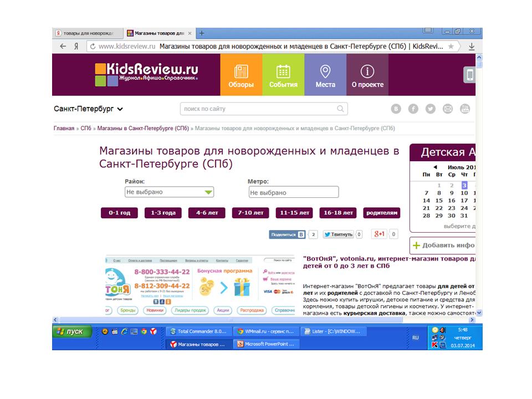
Task: Launch Yandex browser quick launch icon
Action: point(154,331)
